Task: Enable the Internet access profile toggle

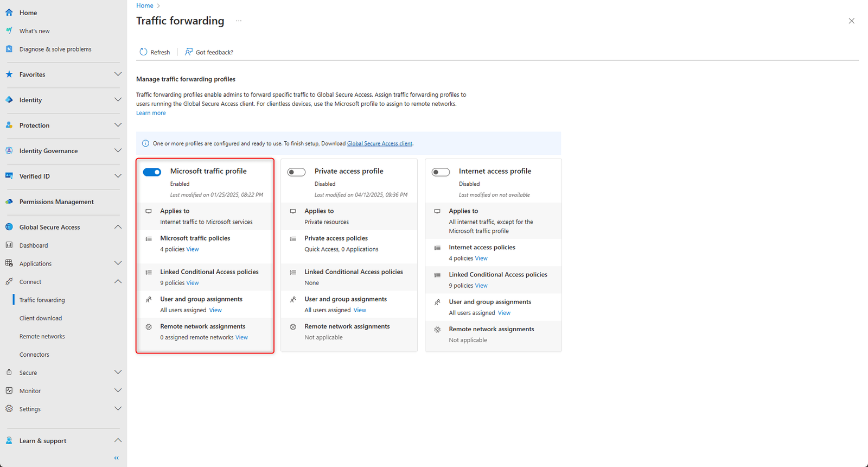Action: [x=441, y=172]
